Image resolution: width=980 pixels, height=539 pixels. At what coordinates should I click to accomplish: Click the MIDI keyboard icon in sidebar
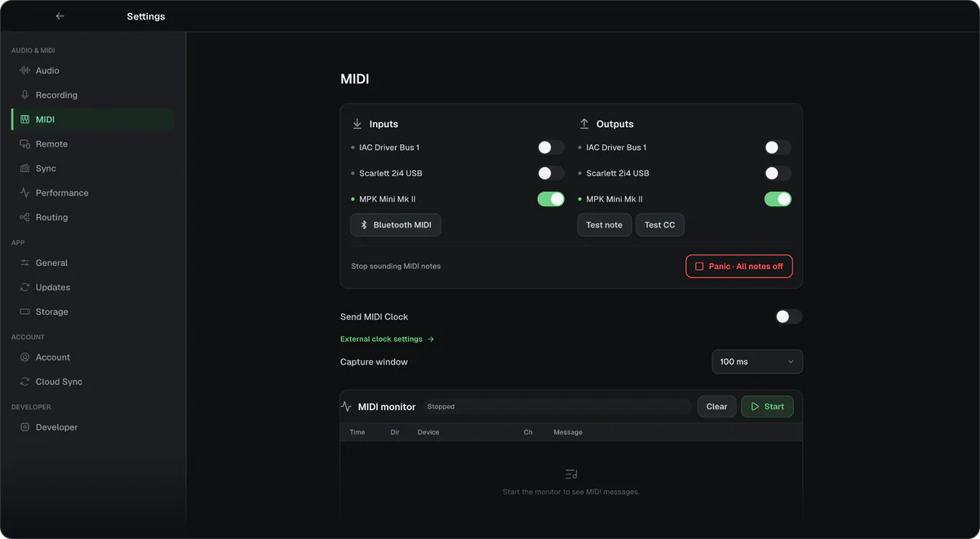tap(24, 120)
